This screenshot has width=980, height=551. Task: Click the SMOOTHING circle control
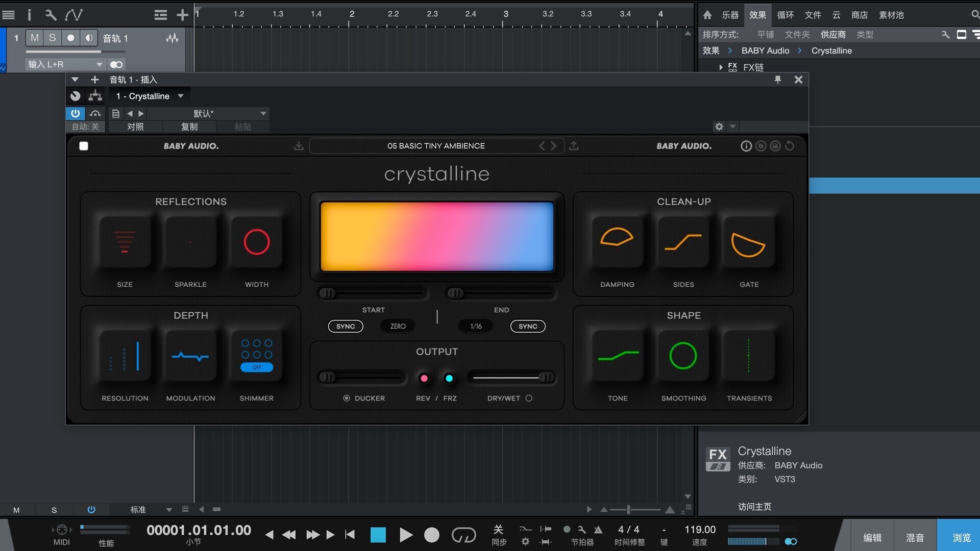pos(683,356)
